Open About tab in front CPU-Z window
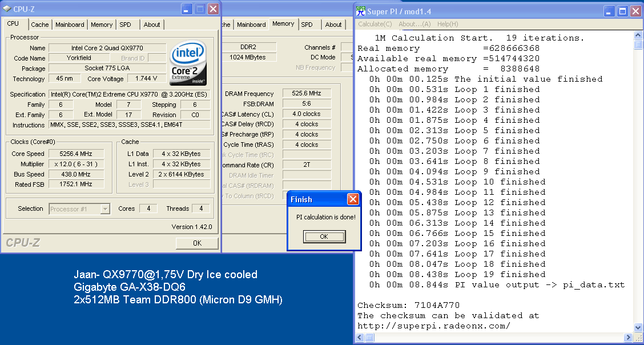The height and width of the screenshot is (345, 644). pos(151,25)
